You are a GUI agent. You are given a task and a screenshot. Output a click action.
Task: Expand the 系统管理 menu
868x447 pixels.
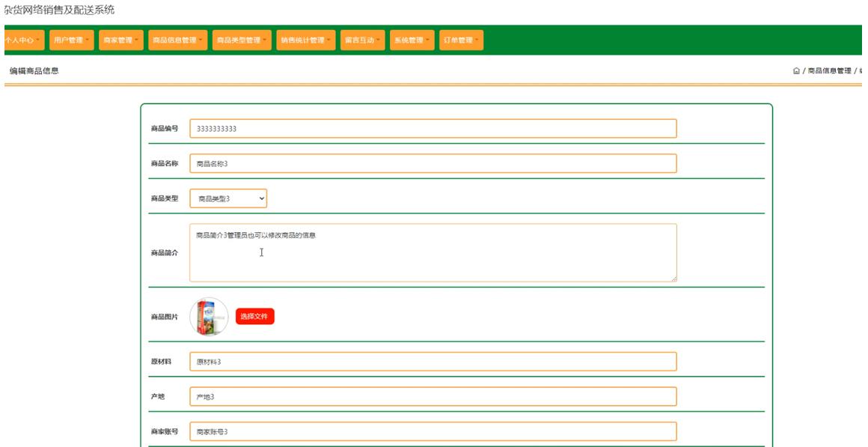point(412,40)
